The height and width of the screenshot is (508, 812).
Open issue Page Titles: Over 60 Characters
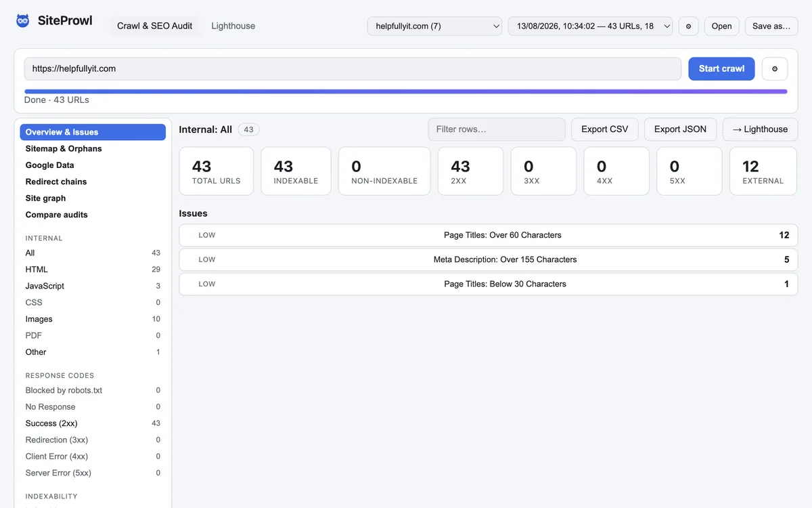tap(489, 235)
